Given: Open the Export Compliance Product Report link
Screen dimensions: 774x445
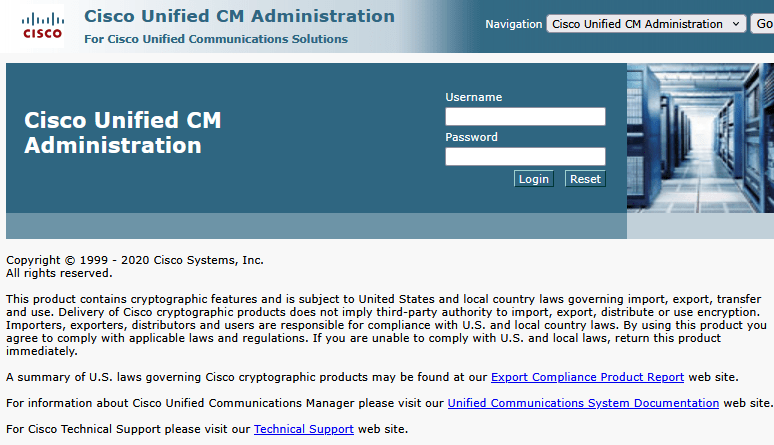Looking at the screenshot, I should 587,377.
